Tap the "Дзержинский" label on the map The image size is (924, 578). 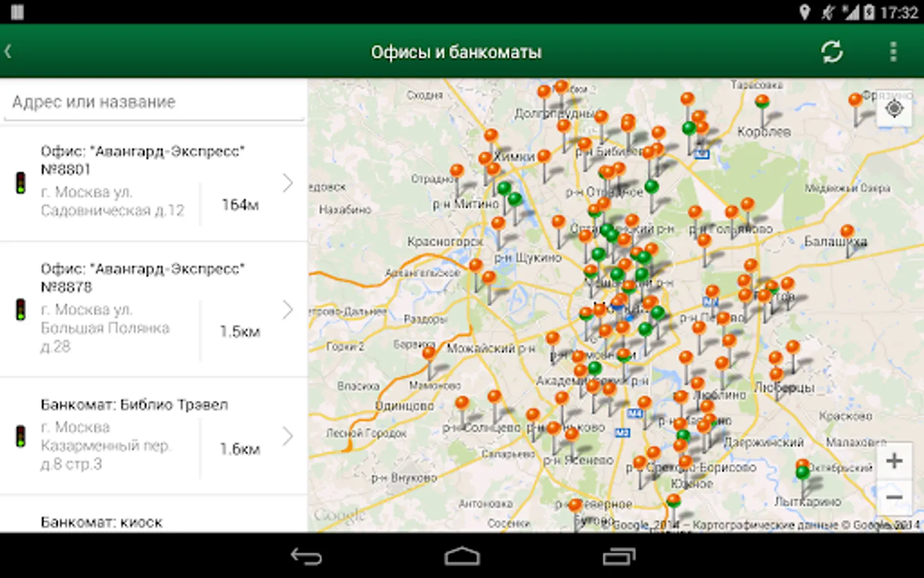click(764, 442)
